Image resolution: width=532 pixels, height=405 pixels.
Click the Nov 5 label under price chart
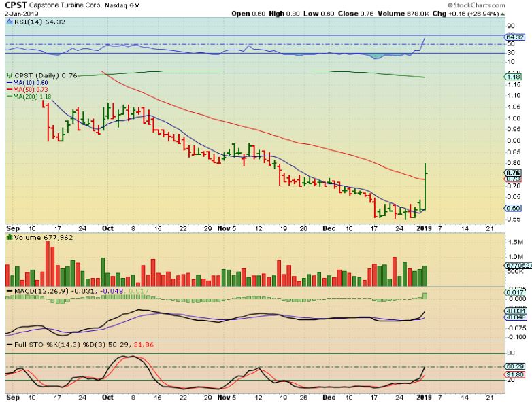(x=227, y=228)
